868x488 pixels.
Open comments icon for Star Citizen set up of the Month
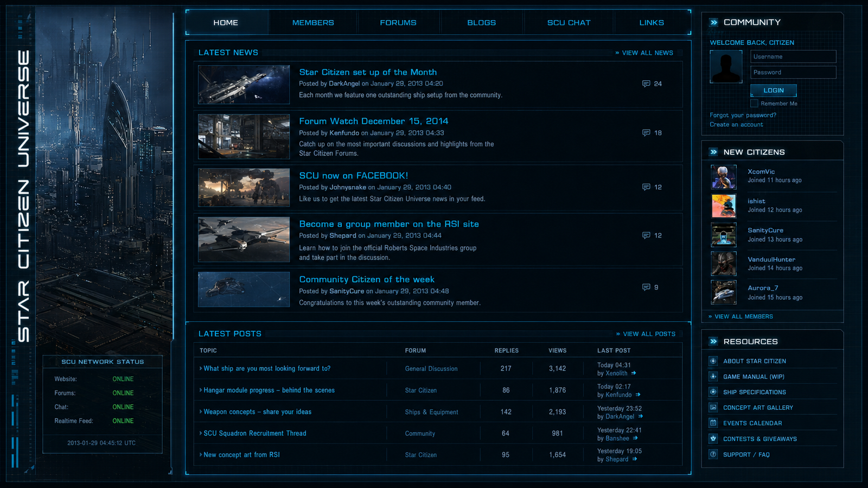(646, 84)
